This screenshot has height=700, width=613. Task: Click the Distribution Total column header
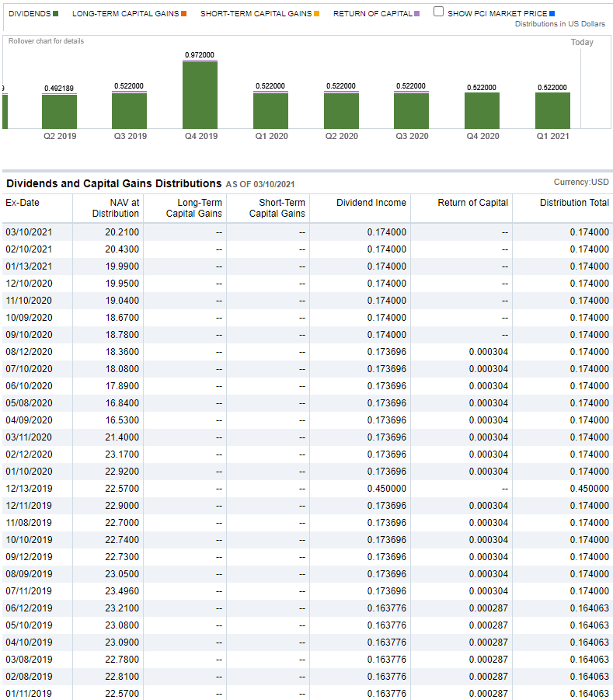575,203
